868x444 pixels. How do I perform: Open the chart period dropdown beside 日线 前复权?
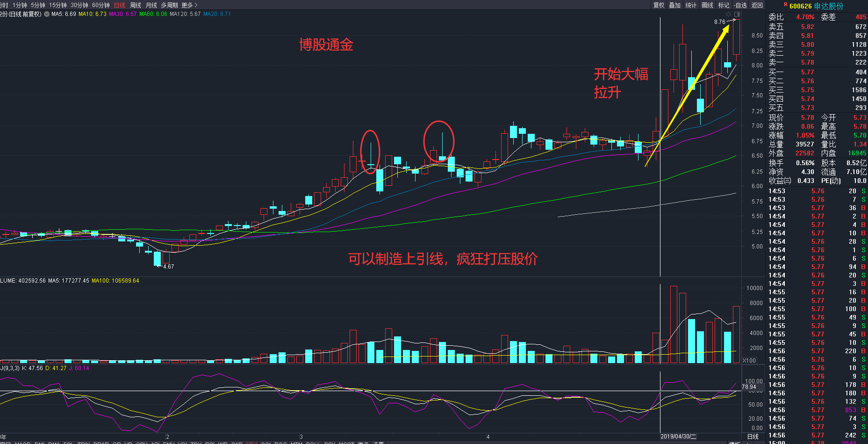pyautogui.click(x=47, y=14)
